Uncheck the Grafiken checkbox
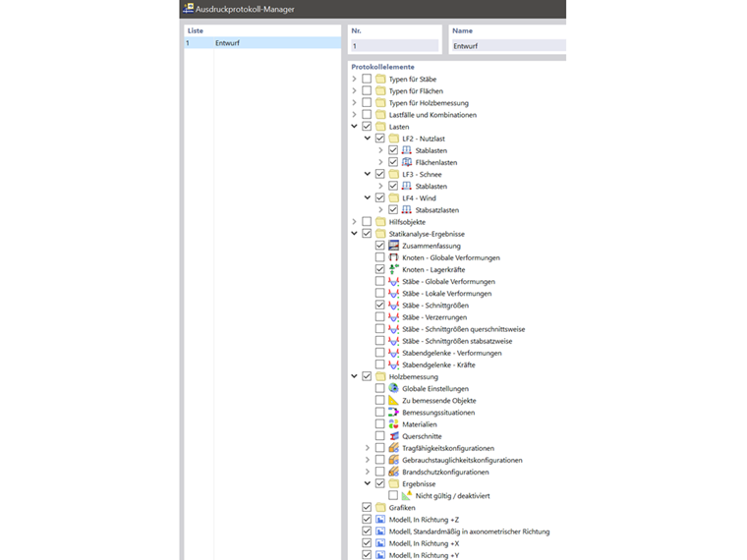Screen dimensions: 747x560 [367, 507]
